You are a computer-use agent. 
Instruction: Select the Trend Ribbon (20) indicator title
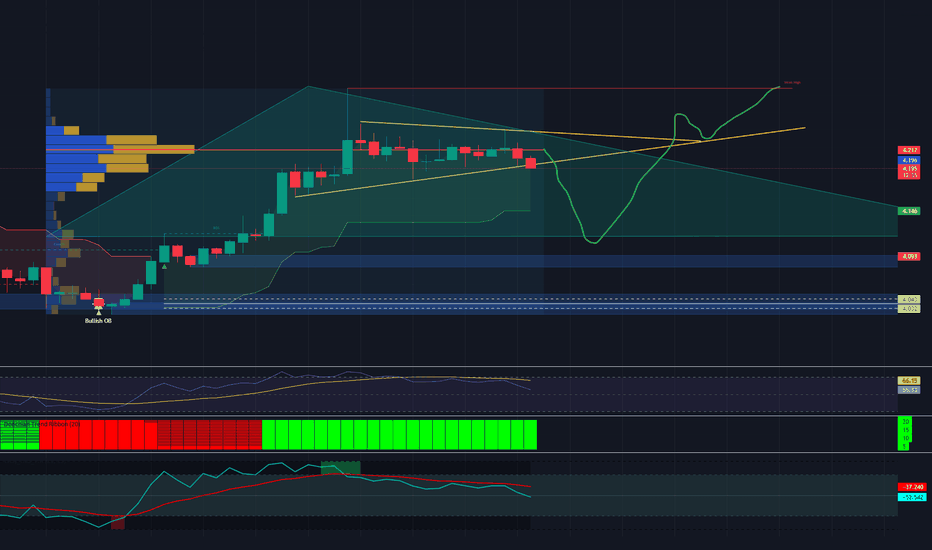click(41, 424)
